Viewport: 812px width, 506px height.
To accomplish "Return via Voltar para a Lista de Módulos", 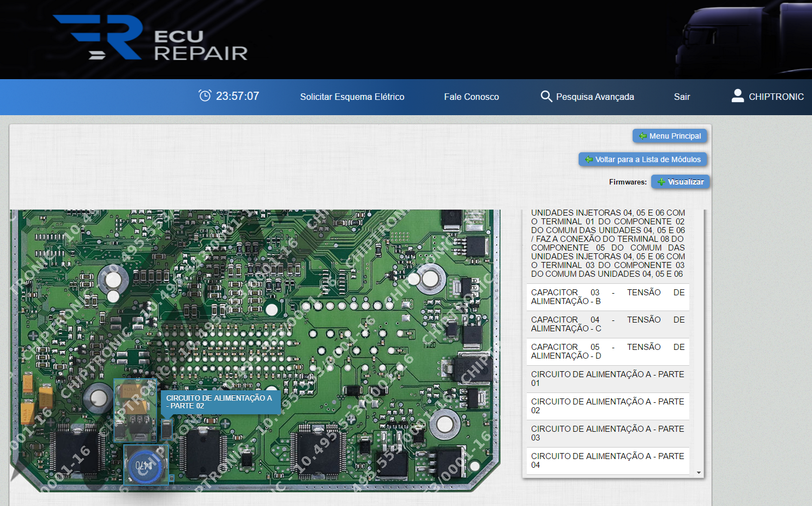I will click(643, 159).
